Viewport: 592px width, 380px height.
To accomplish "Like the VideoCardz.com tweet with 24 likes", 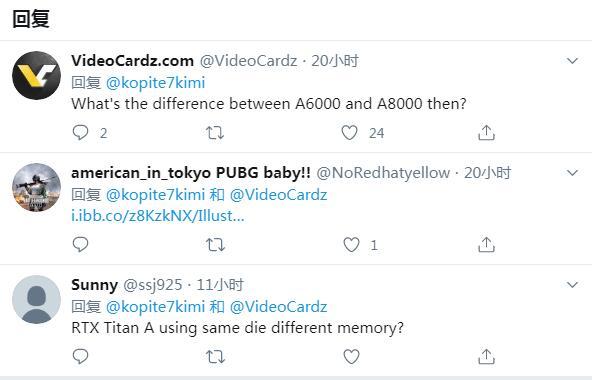I will [x=349, y=133].
